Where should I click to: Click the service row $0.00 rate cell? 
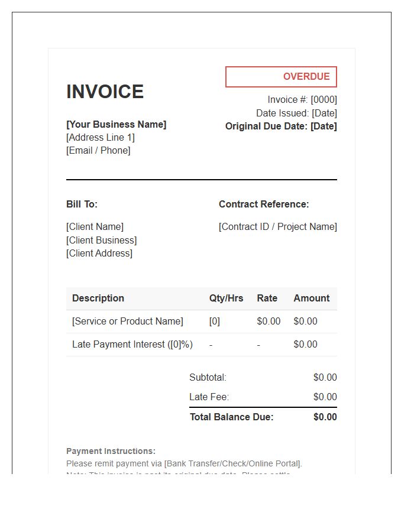pyautogui.click(x=269, y=322)
